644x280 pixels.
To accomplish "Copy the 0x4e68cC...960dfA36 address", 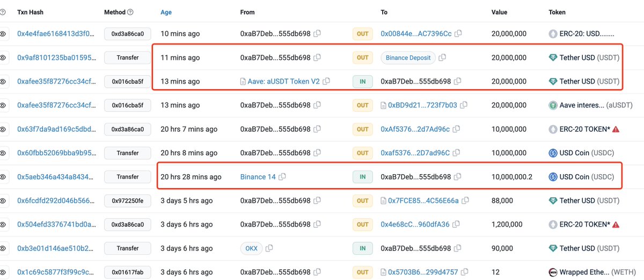I will (457, 225).
